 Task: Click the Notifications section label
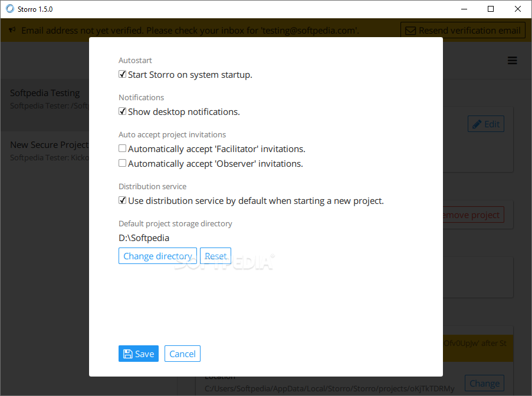(141, 98)
